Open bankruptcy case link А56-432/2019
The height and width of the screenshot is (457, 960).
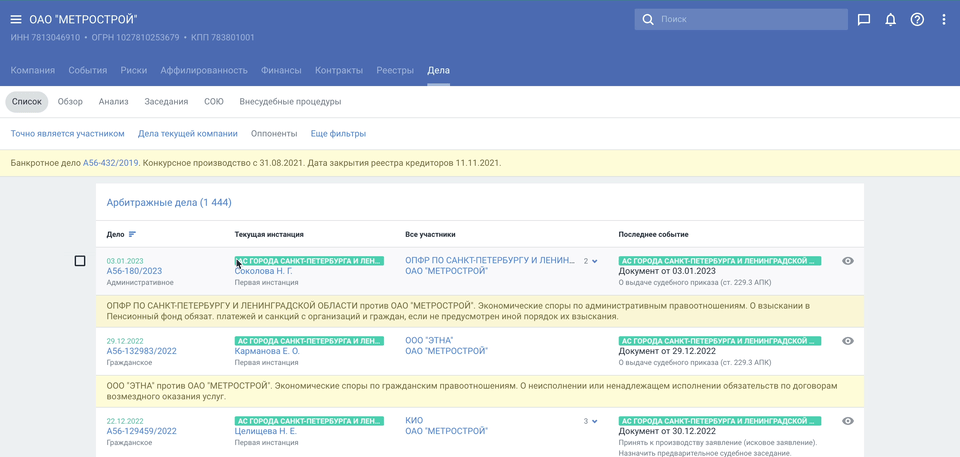(111, 164)
